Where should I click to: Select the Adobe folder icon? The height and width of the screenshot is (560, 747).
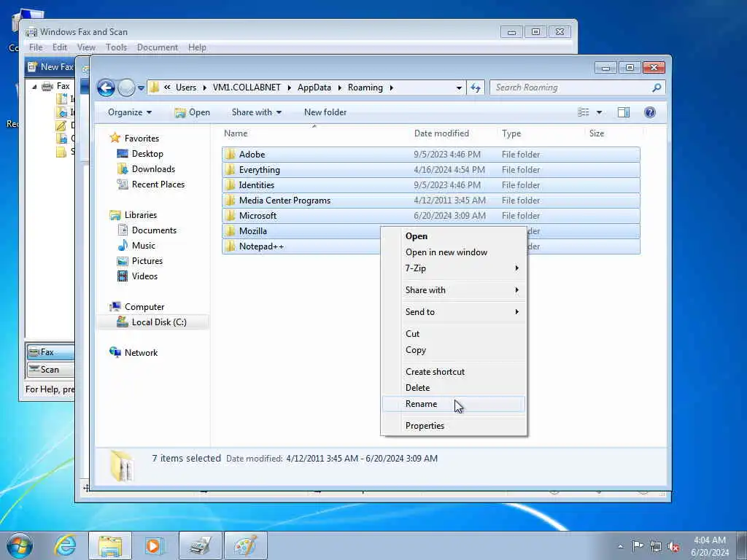tap(231, 155)
